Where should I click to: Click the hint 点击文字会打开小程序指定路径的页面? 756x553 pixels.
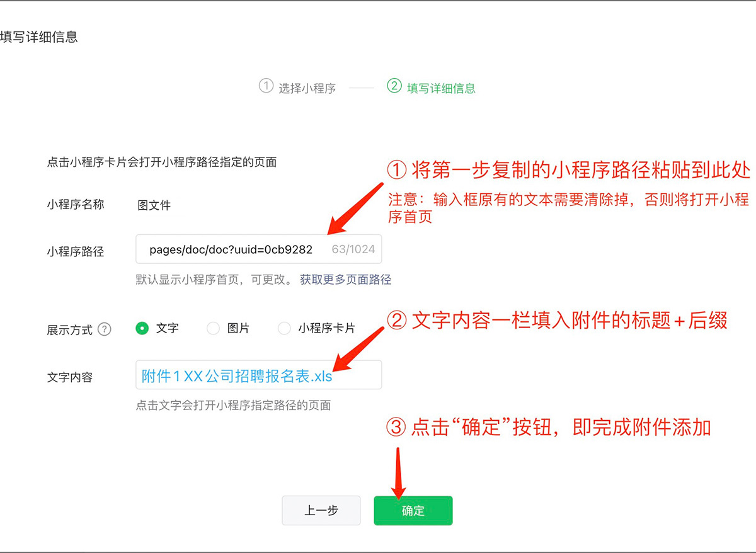pos(234,405)
